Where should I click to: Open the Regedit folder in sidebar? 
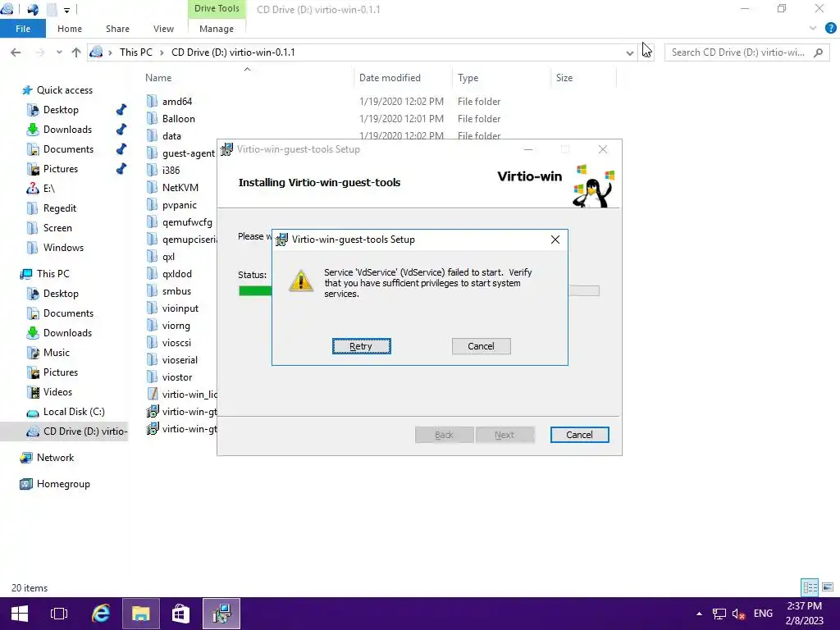[x=59, y=208]
